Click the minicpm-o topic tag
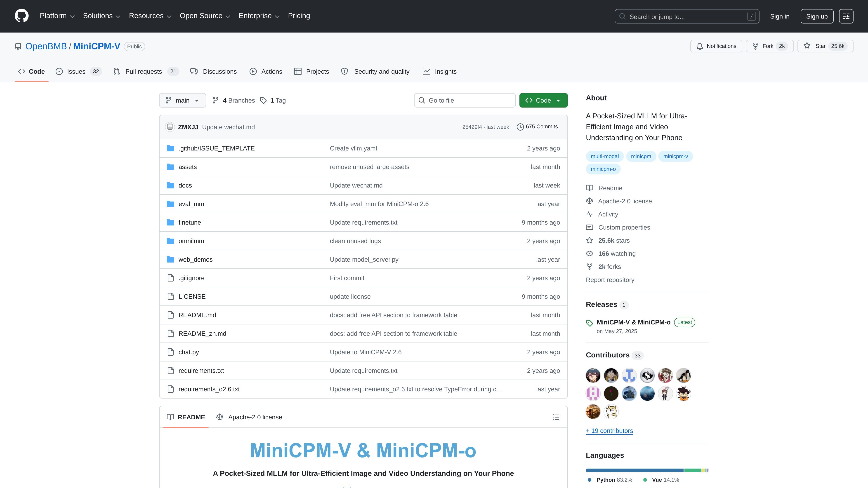Viewport: 868px width, 488px height. [x=603, y=169]
